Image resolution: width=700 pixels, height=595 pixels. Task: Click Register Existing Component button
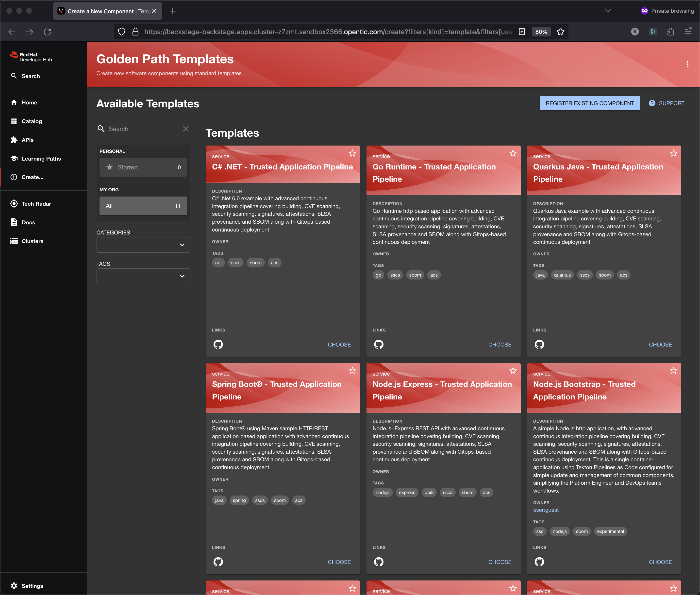589,103
